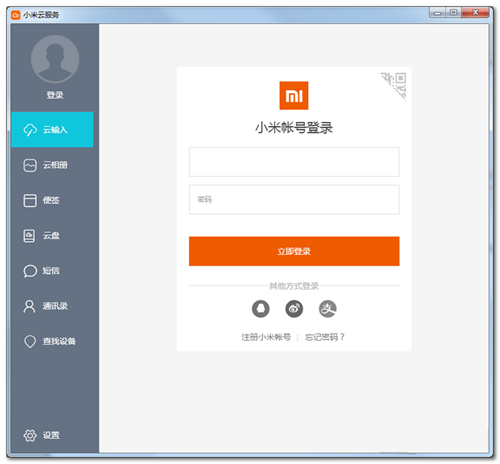
Task: Click the SMS speech bubble icon
Action: pyautogui.click(x=30, y=271)
